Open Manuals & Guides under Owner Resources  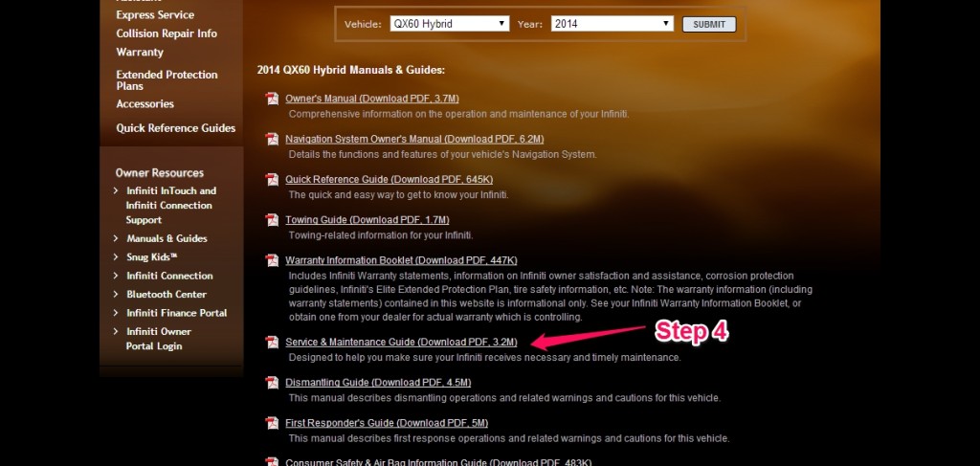tap(167, 238)
